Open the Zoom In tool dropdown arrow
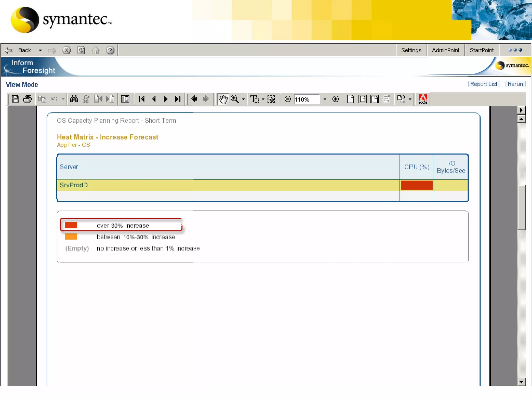Screen dimensions: 532x399 [x=243, y=99]
